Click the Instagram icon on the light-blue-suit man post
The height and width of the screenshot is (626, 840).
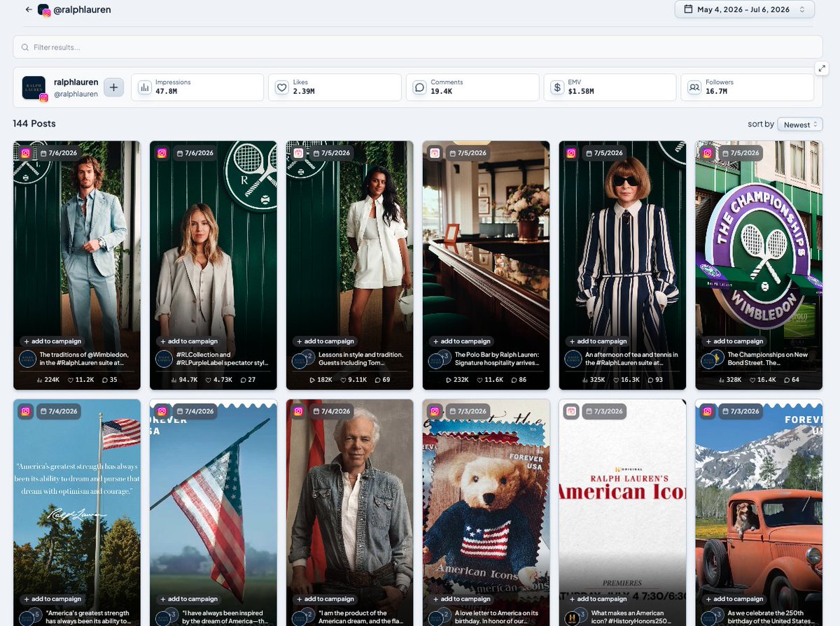(25, 153)
